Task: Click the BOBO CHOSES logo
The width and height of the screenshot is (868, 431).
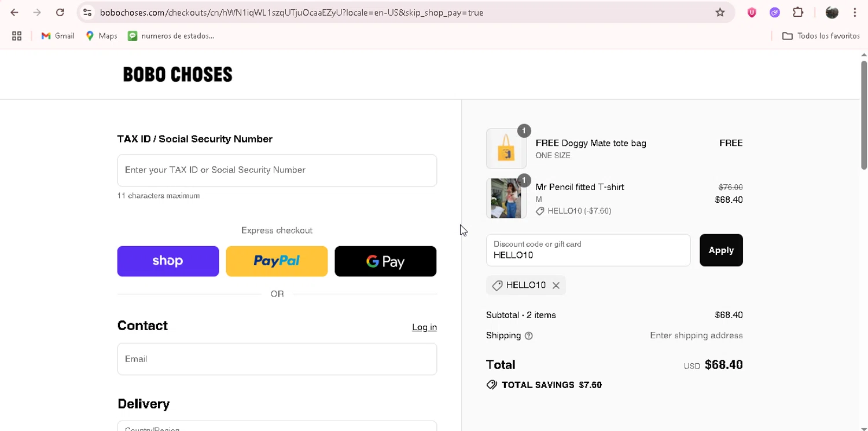Action: click(x=178, y=74)
